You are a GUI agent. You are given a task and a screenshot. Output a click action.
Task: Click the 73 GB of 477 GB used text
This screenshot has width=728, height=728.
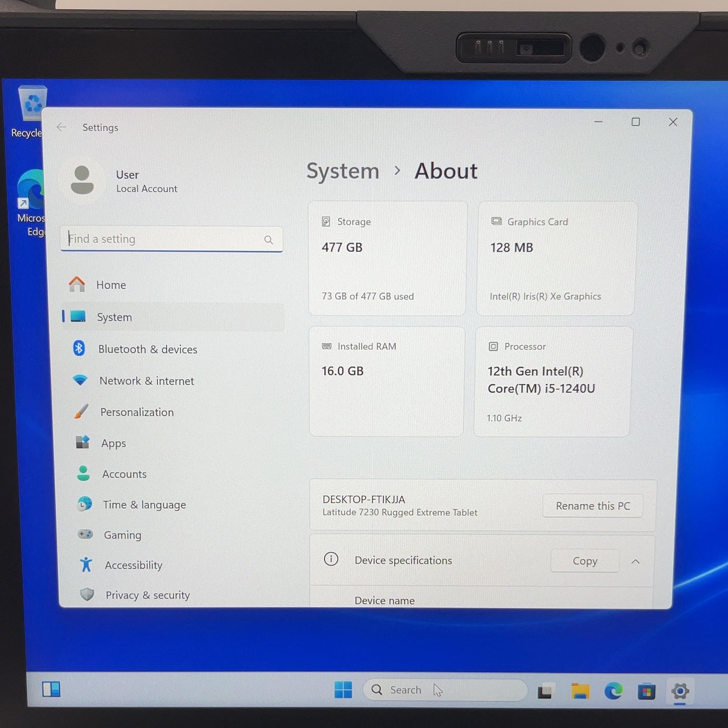point(368,296)
